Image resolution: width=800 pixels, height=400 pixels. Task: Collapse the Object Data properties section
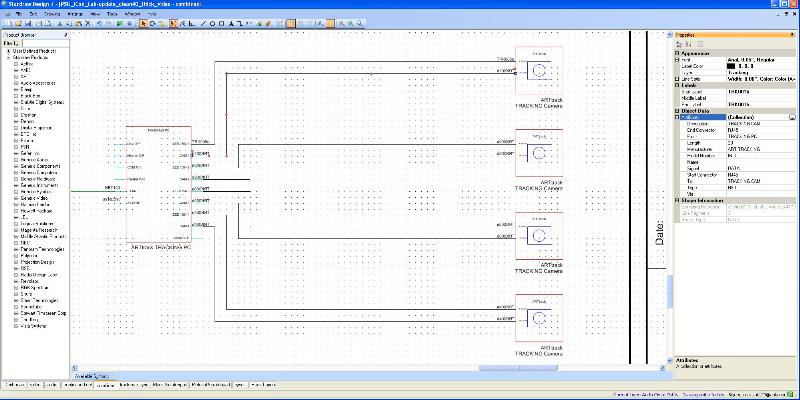click(679, 111)
